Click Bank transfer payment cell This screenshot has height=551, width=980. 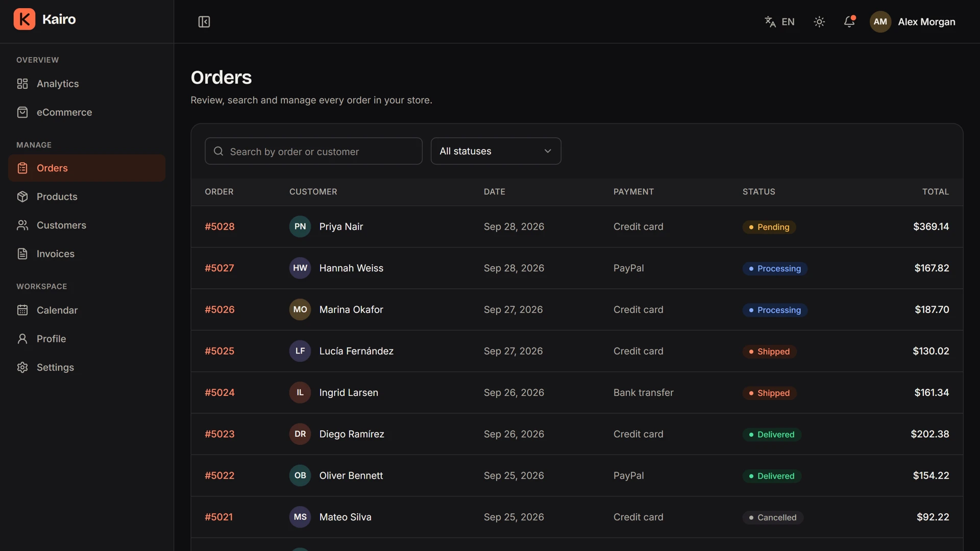pyautogui.click(x=643, y=392)
